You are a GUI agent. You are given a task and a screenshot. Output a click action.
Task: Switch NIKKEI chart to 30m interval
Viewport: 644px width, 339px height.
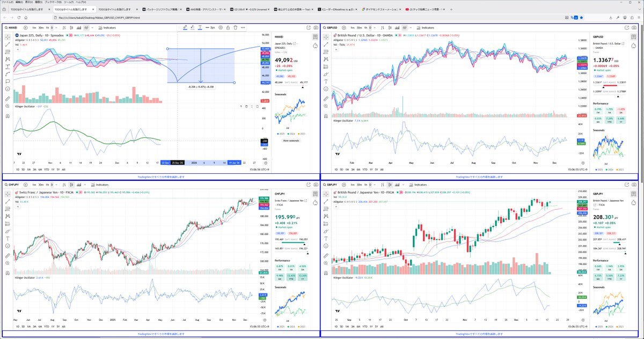tap(41, 27)
